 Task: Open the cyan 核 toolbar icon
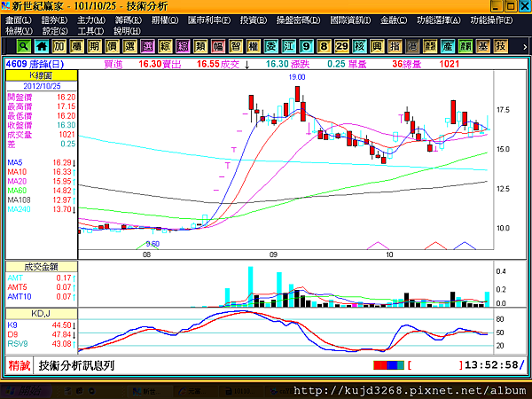tap(359, 46)
